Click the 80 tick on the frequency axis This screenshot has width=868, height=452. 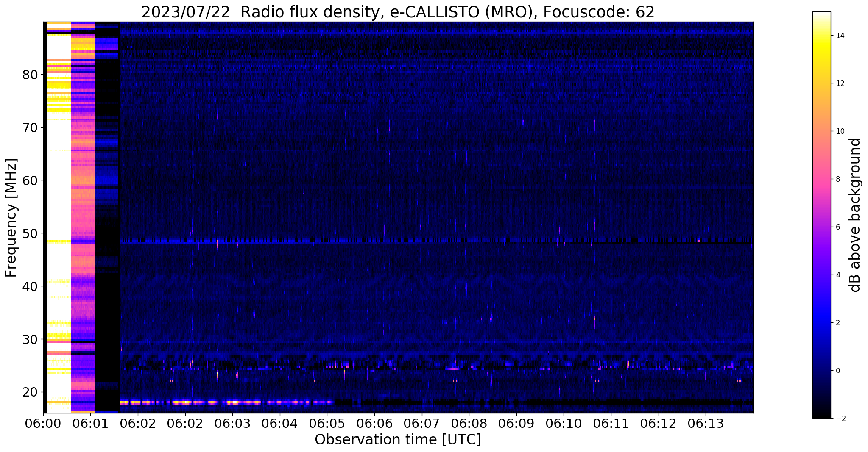coord(30,75)
